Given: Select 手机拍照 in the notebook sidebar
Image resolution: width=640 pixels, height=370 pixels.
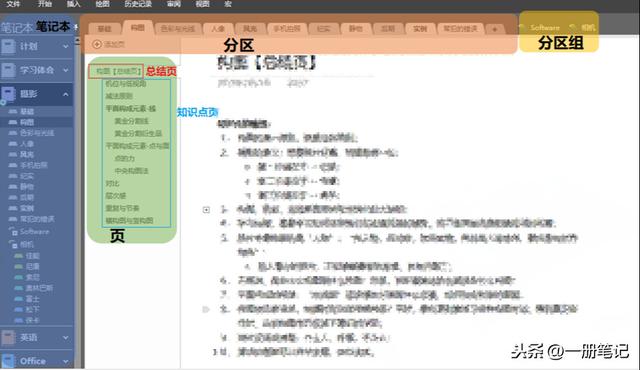Looking at the screenshot, I should pos(33,165).
